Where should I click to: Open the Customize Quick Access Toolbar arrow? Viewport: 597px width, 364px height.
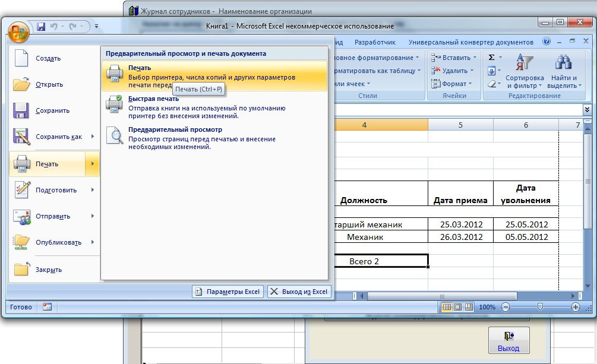[96, 26]
